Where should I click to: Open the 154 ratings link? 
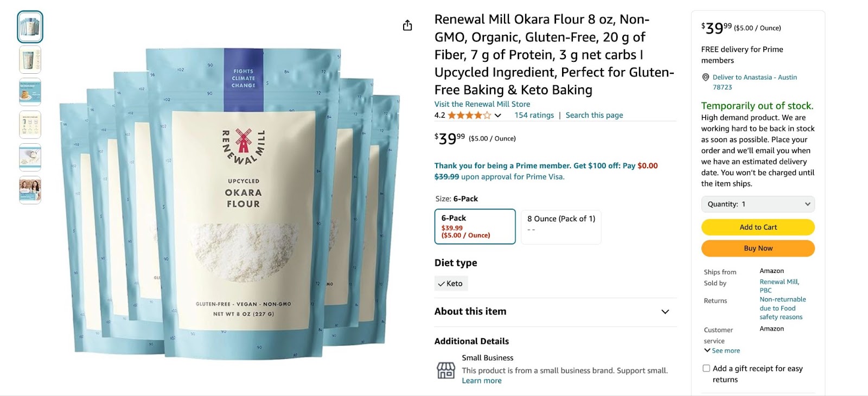tap(534, 115)
